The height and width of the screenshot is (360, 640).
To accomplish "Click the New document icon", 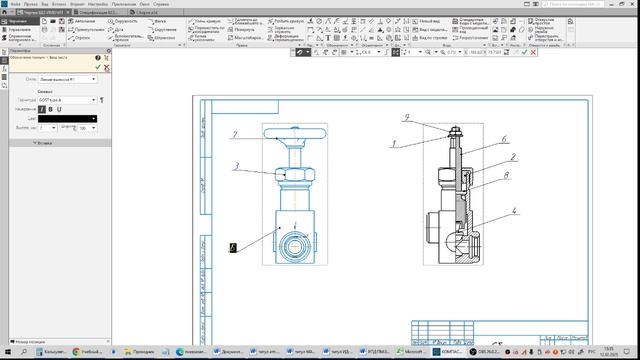I will pyautogui.click(x=44, y=21).
